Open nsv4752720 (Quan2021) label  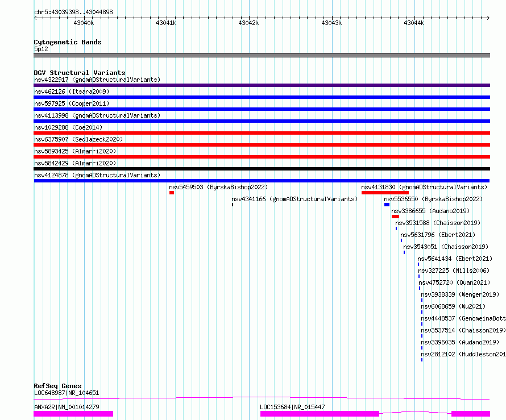tap(454, 282)
